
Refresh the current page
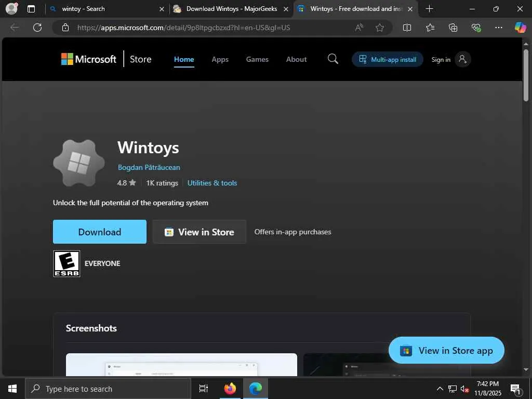37,28
